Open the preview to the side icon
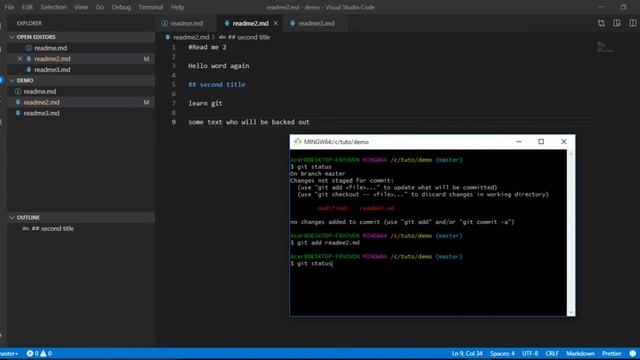The height and width of the screenshot is (360, 640). (x=617, y=23)
